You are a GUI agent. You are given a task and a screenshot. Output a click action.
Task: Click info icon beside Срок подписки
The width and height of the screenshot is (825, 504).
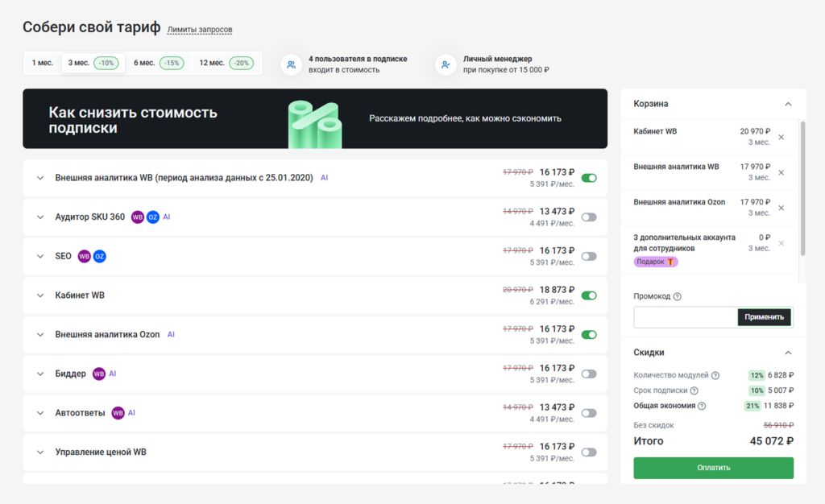[694, 390]
